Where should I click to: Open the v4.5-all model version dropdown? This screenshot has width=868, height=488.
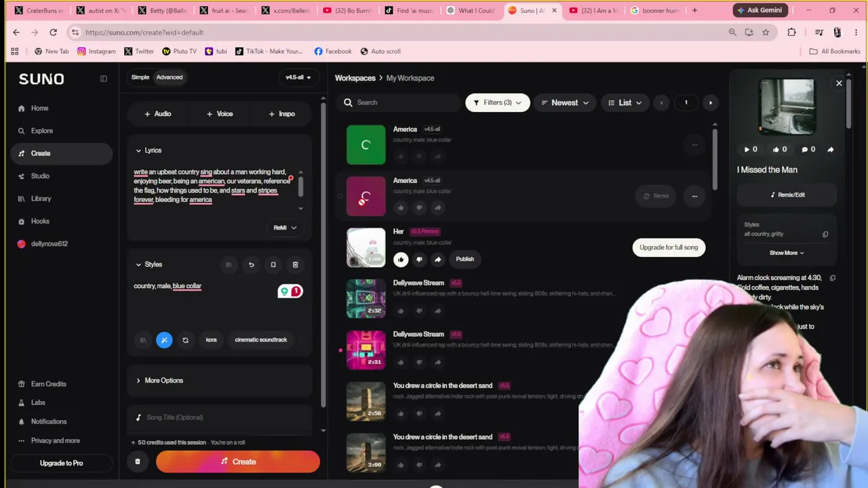tap(298, 77)
